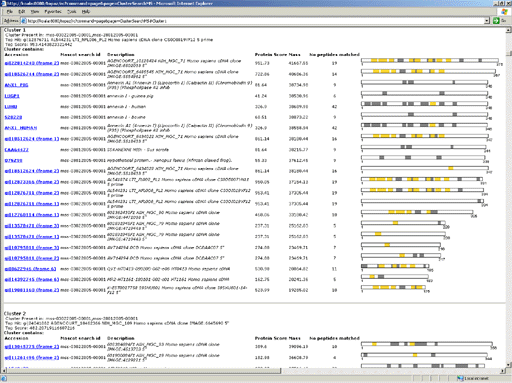The image size is (512, 383).
Task: Open the accession link for annexin I - human
Action: coord(11,107)
